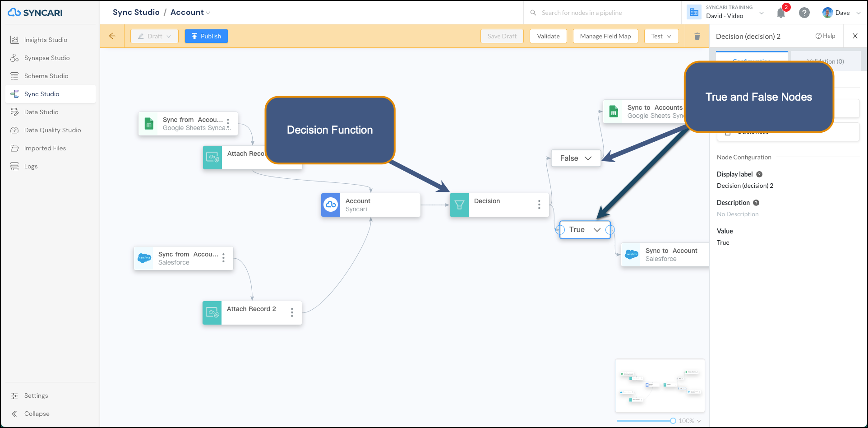Click the Decision node funnel icon
Screen dimensions: 868x428
coord(459,205)
